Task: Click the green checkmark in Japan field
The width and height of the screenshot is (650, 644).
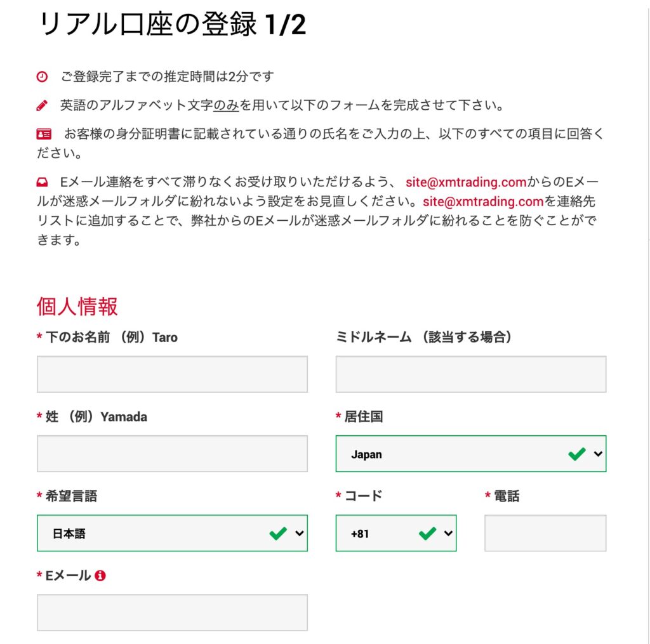Action: [576, 454]
